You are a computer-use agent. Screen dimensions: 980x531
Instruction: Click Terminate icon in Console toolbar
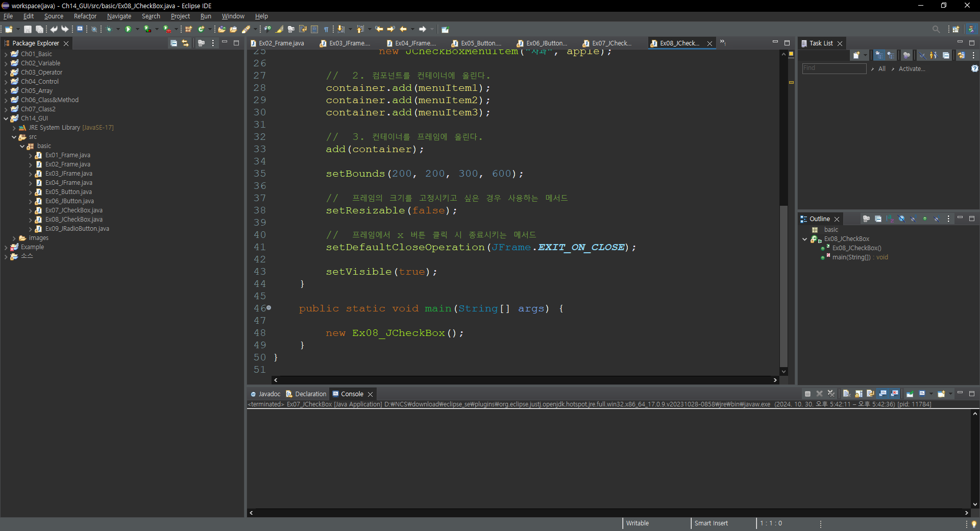[807, 394]
